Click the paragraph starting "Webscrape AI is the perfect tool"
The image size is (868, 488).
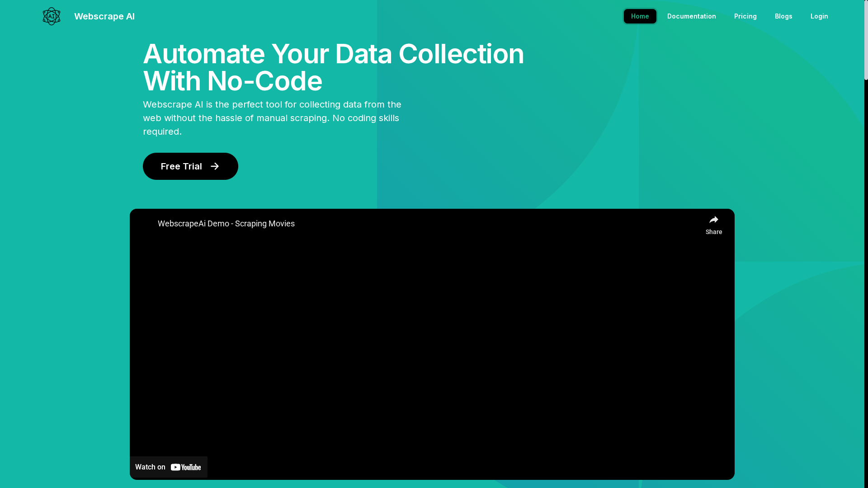click(272, 118)
